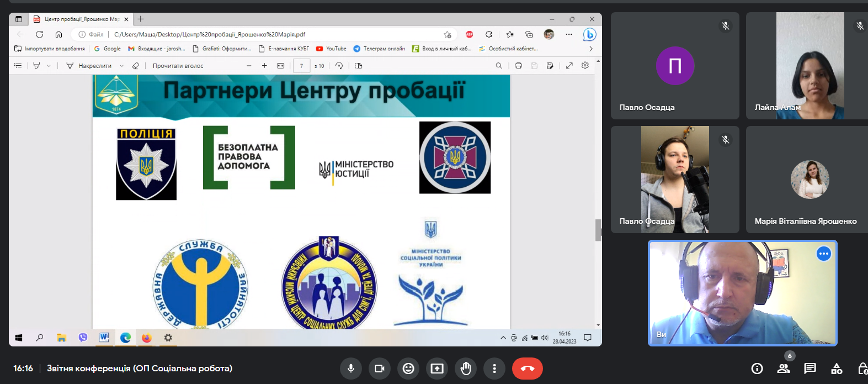The height and width of the screenshot is (384, 868).
Task: Add this page to favorites star
Action: click(x=448, y=34)
